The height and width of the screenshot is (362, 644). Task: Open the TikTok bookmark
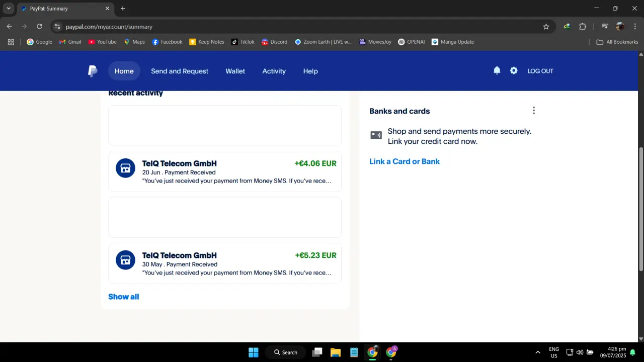243,42
